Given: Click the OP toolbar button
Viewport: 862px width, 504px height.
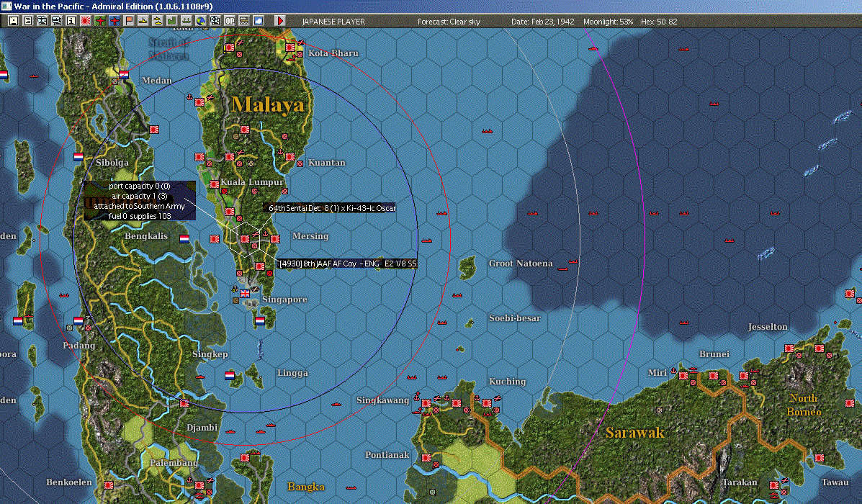Looking at the screenshot, I should coord(229,21).
